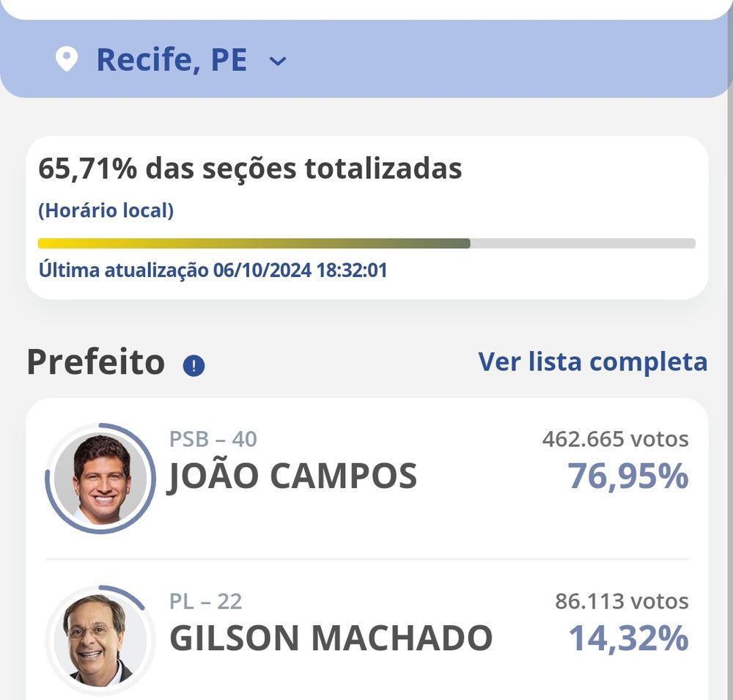
Task: Click the sections totalized progress bar
Action: pyautogui.click(x=366, y=243)
